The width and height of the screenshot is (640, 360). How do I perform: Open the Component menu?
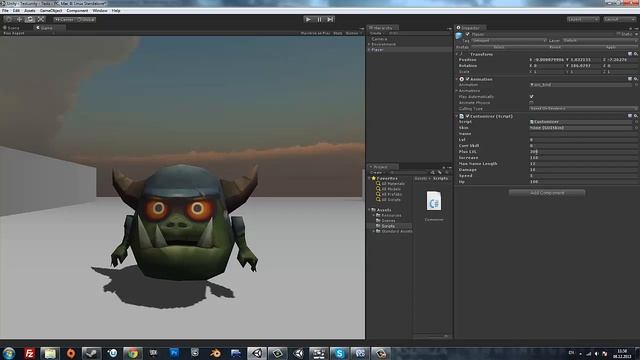pos(77,11)
